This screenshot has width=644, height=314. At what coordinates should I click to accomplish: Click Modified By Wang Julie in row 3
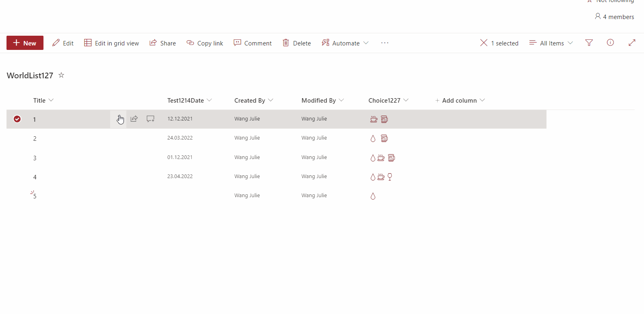pyautogui.click(x=314, y=157)
